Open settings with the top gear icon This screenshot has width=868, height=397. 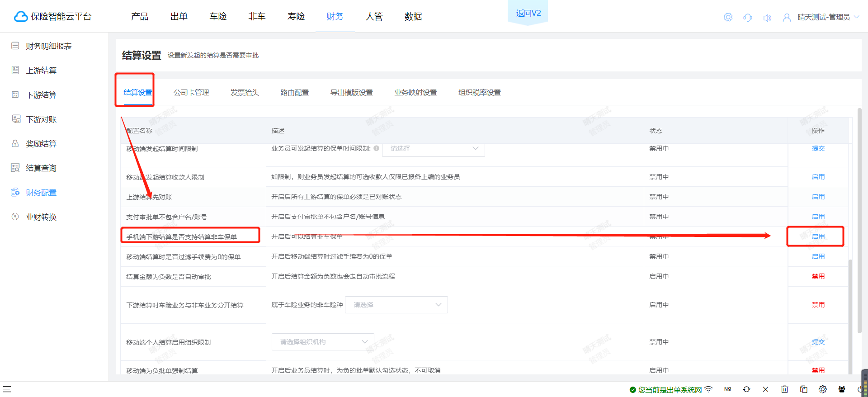728,17
